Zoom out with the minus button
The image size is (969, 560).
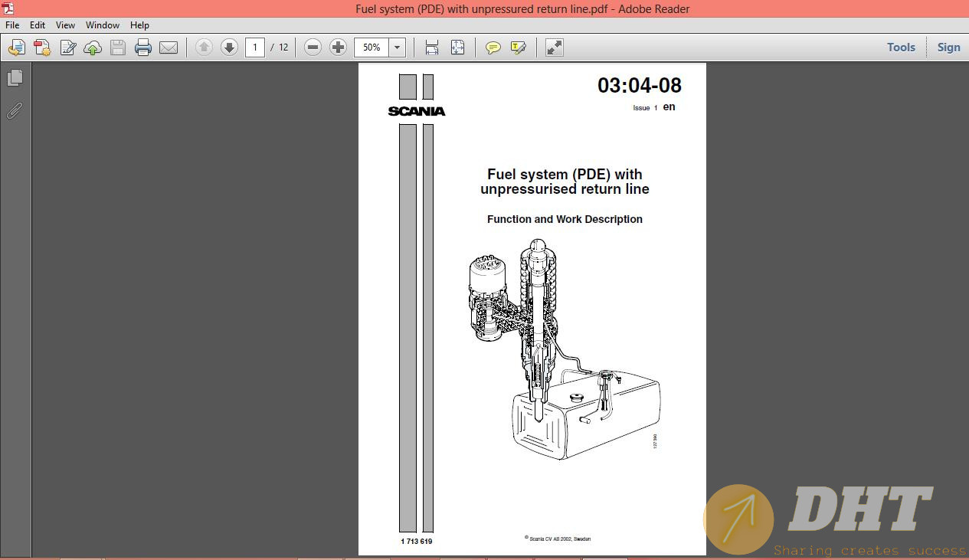(x=313, y=47)
